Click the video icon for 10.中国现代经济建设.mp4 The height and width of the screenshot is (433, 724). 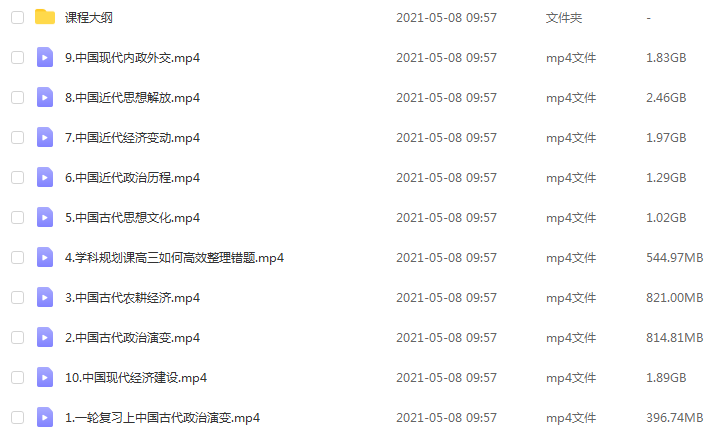click(45, 377)
